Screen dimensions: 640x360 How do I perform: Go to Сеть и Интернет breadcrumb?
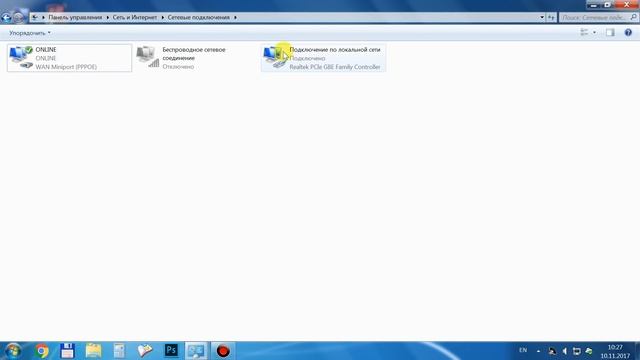click(135, 18)
